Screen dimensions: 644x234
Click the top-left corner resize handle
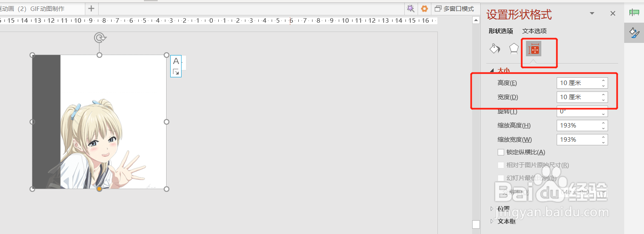pos(32,55)
